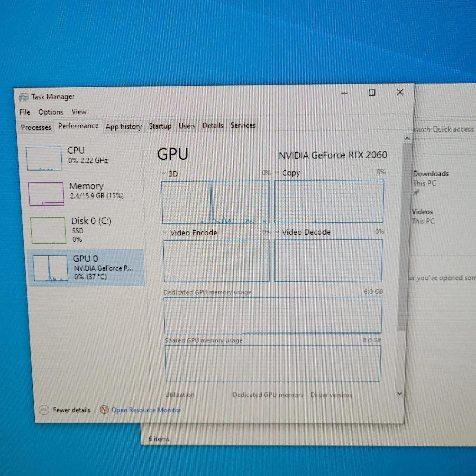Select GPU 0 in the sidebar
This screenshot has height=476, width=476.
pos(86,268)
